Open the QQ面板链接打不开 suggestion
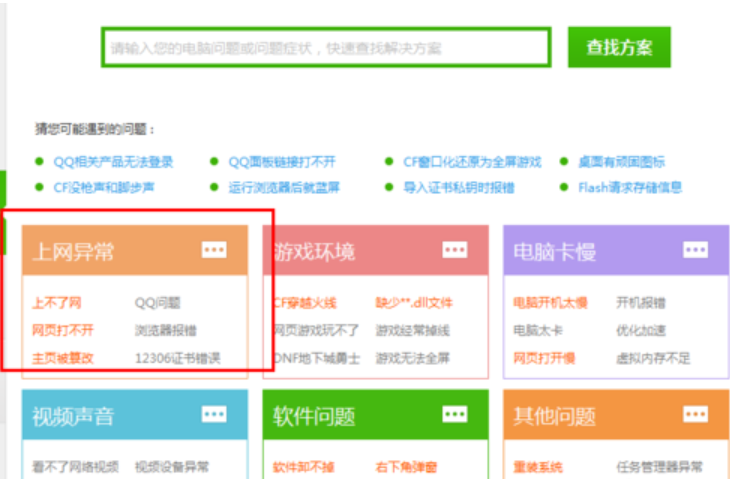Image resolution: width=730 pixels, height=479 pixels. pyautogui.click(x=282, y=162)
